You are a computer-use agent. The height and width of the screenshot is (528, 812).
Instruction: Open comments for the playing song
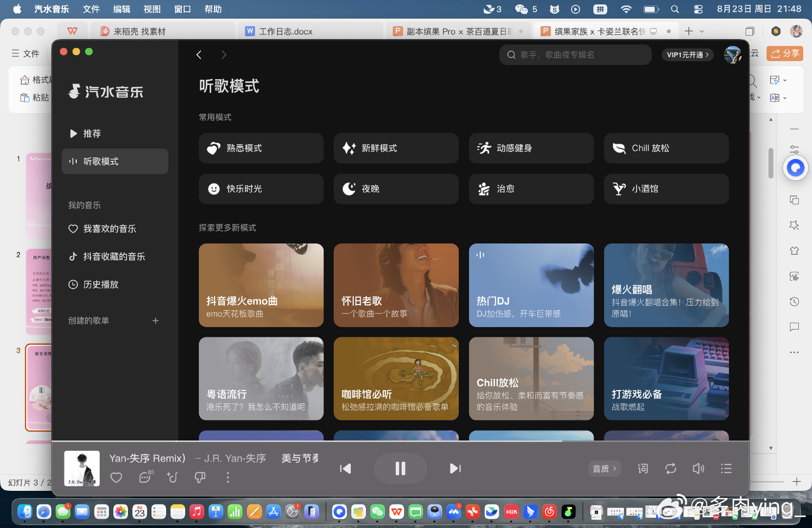[x=145, y=477]
